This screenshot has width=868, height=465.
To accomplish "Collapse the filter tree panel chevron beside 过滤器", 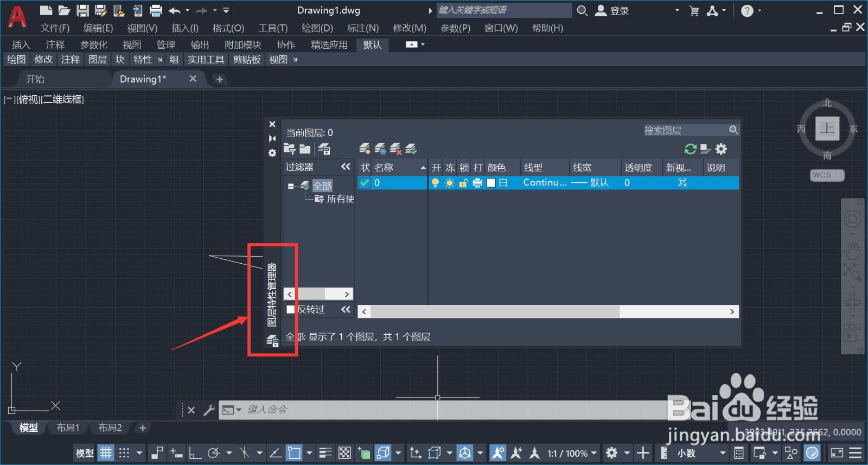I will [x=346, y=167].
